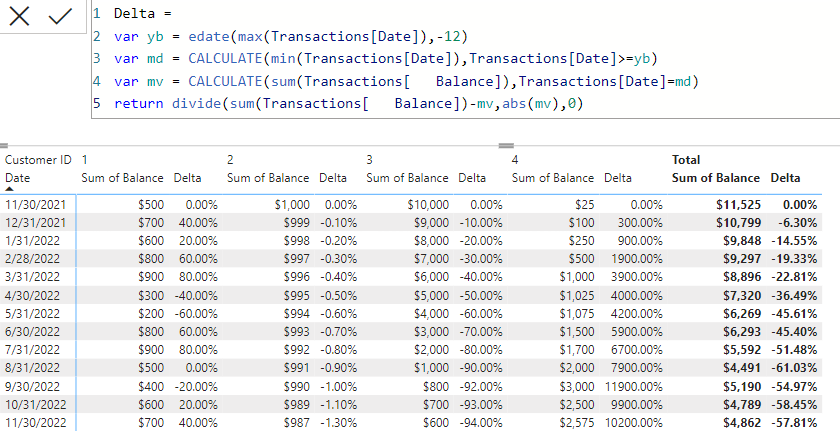This screenshot has width=840, height=442.
Task: Click the $9,848 total balance cell
Action: click(x=741, y=241)
